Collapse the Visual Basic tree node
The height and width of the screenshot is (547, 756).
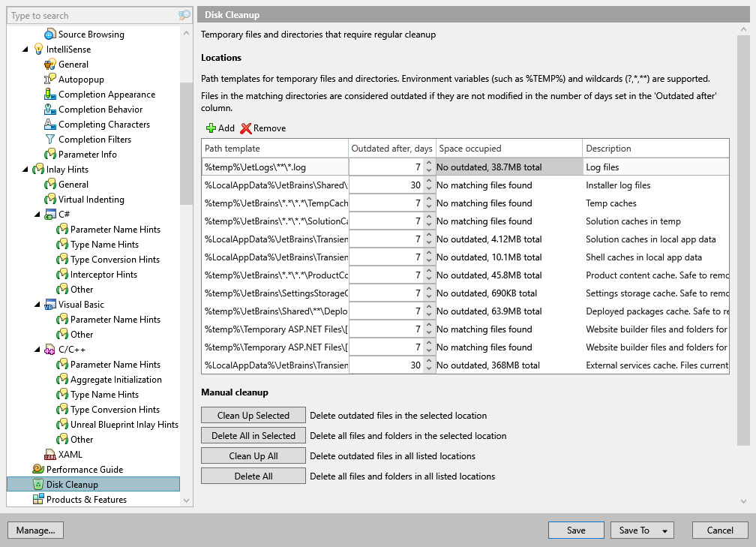coord(38,305)
